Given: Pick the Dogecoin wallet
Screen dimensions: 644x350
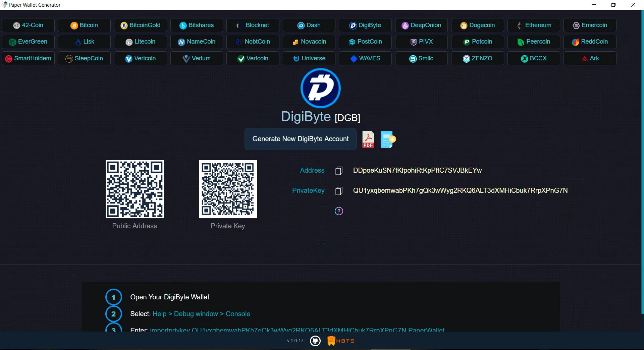Looking at the screenshot, I should [x=478, y=25].
